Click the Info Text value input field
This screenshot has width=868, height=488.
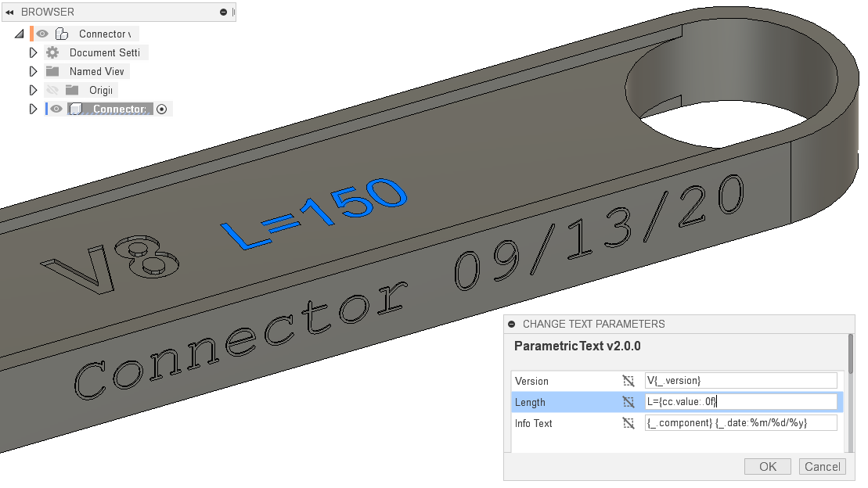pos(740,423)
